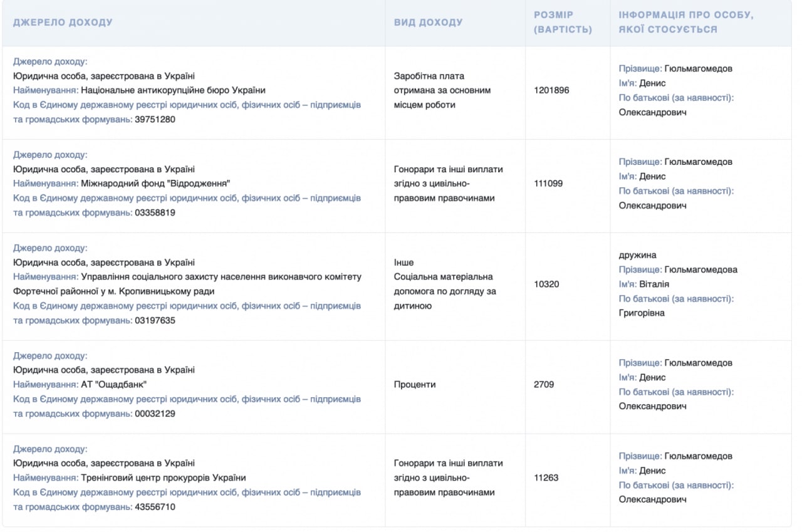Click Міжнародний фонд "Відродження" name
Viewport: 802px width, 532px height.
(x=156, y=184)
